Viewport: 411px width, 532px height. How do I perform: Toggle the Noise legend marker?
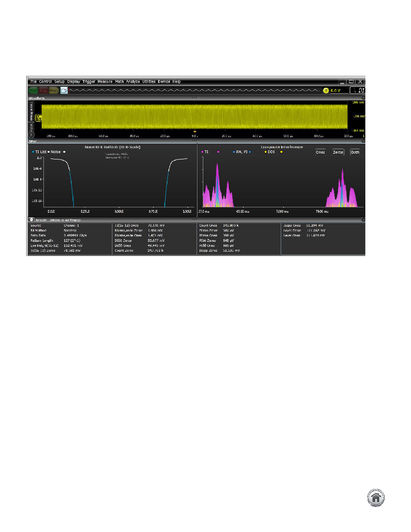pyautogui.click(x=49, y=152)
